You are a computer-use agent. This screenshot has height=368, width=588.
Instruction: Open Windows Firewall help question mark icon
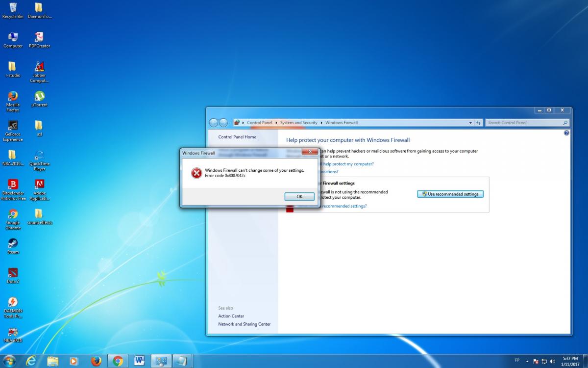pyautogui.click(x=567, y=132)
